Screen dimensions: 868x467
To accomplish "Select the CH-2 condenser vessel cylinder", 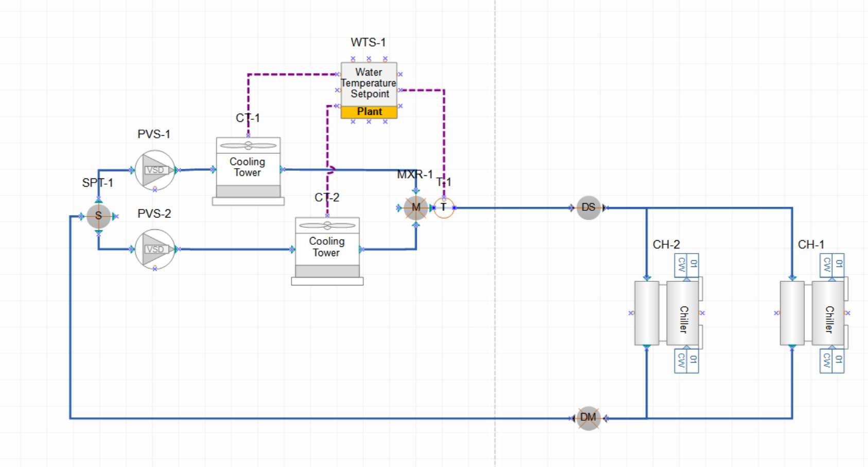I will (x=647, y=313).
